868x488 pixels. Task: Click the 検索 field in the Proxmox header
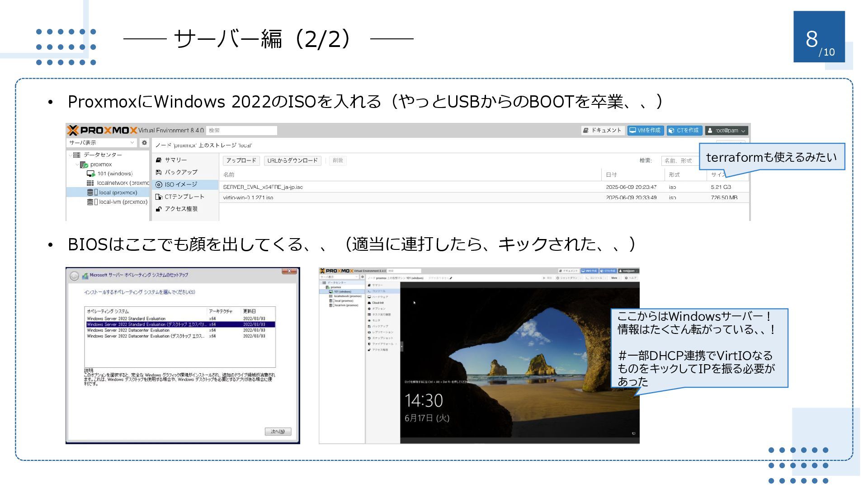point(241,131)
